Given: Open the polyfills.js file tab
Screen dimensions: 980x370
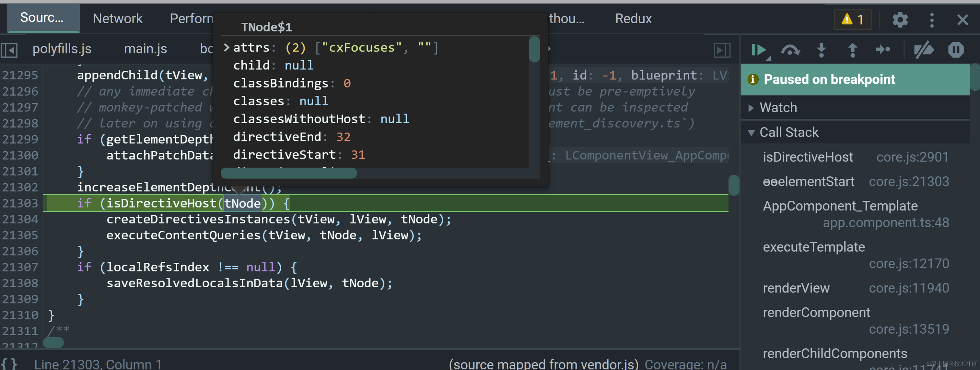Looking at the screenshot, I should (62, 49).
